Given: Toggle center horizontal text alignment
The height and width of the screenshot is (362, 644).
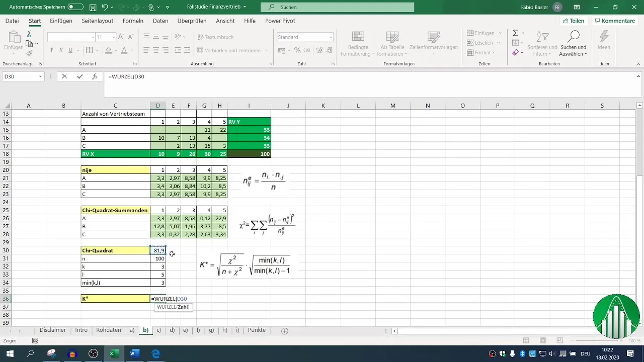Looking at the screenshot, I should pyautogui.click(x=156, y=50).
